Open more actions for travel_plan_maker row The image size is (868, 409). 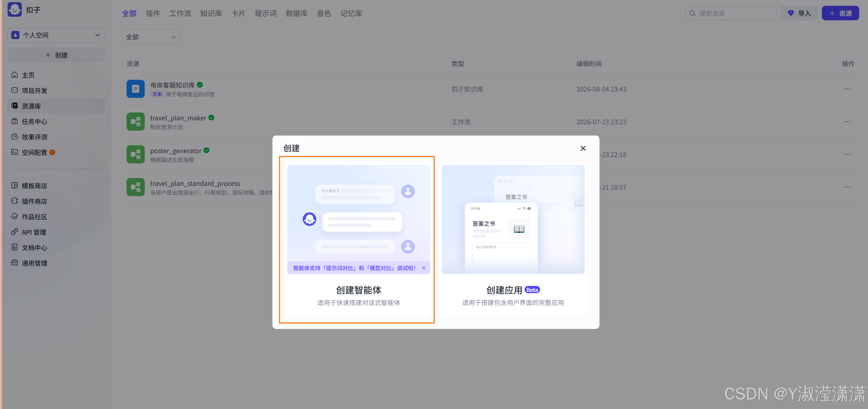tap(847, 122)
